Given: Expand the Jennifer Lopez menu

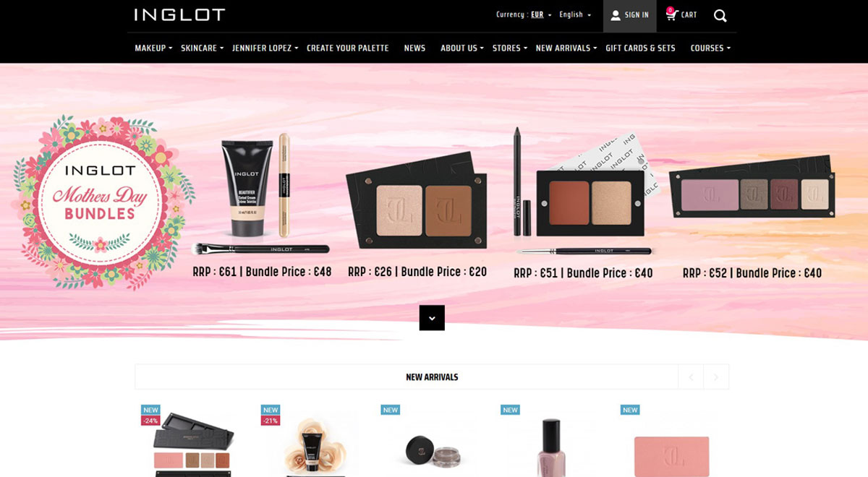Looking at the screenshot, I should [265, 48].
